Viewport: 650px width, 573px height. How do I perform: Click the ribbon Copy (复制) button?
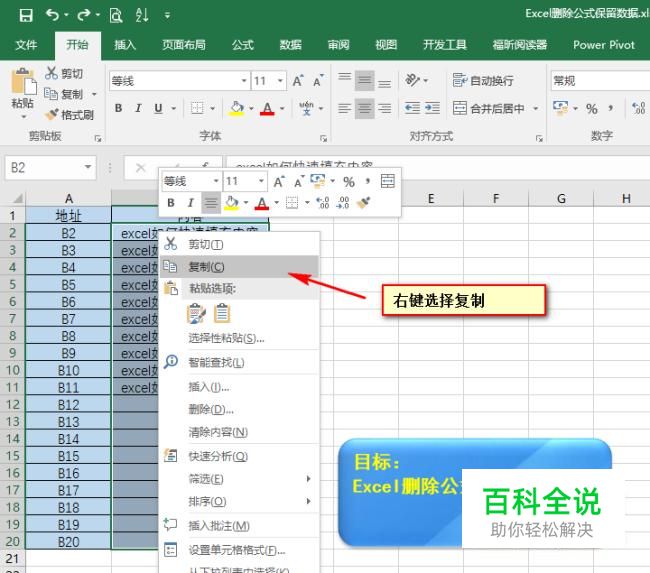tap(64, 94)
